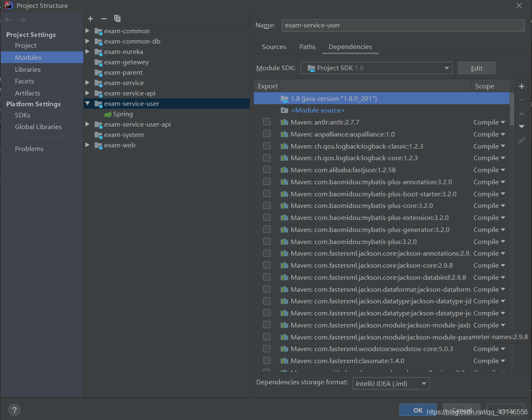Click the exam-getewey module folder icon
532x420 pixels.
pyautogui.click(x=98, y=62)
